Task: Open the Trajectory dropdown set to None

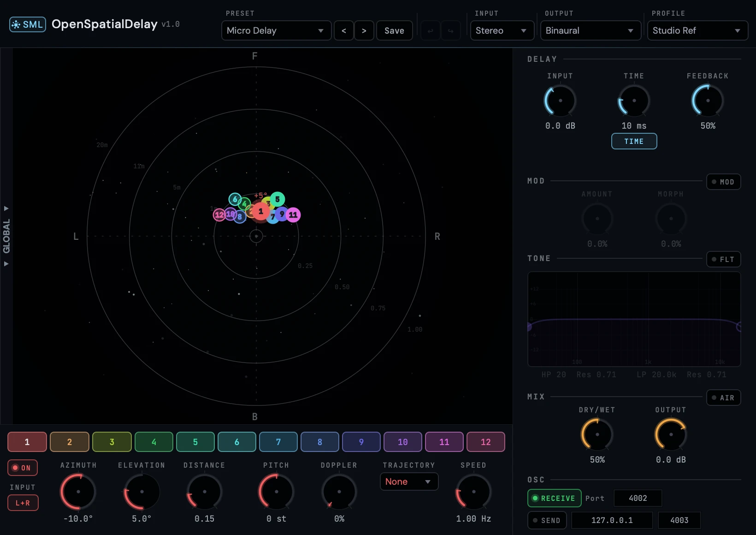Action: tap(409, 481)
